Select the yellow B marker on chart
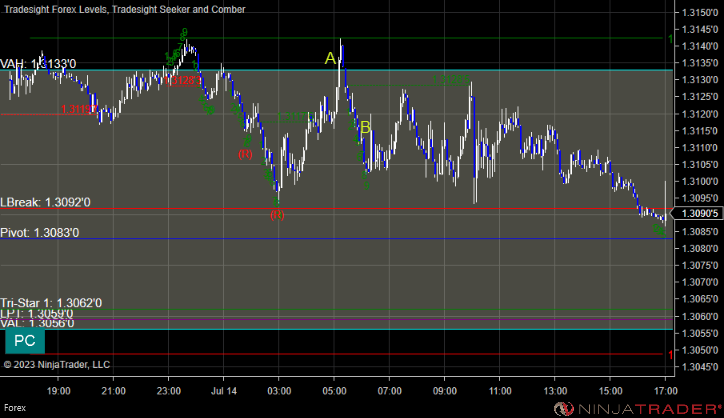The width and height of the screenshot is (724, 418). click(365, 127)
